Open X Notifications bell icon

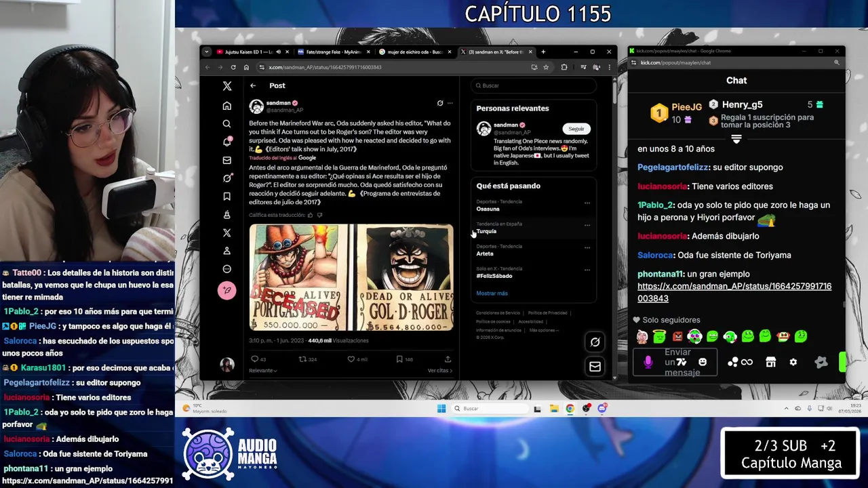[227, 142]
